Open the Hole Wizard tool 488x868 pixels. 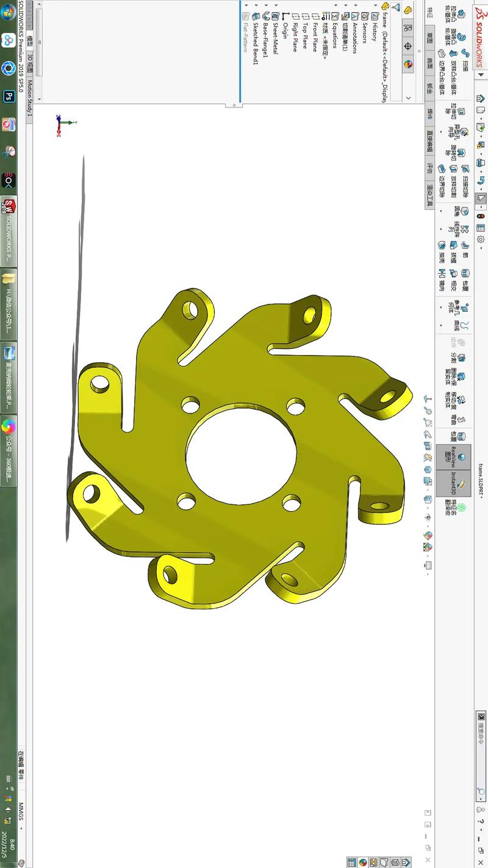pyautogui.click(x=462, y=132)
